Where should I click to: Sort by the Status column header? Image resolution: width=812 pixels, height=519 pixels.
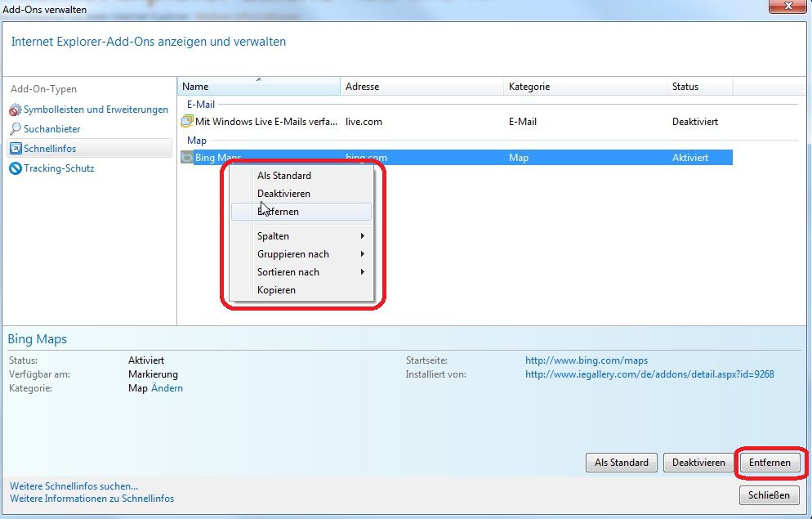pyautogui.click(x=700, y=87)
